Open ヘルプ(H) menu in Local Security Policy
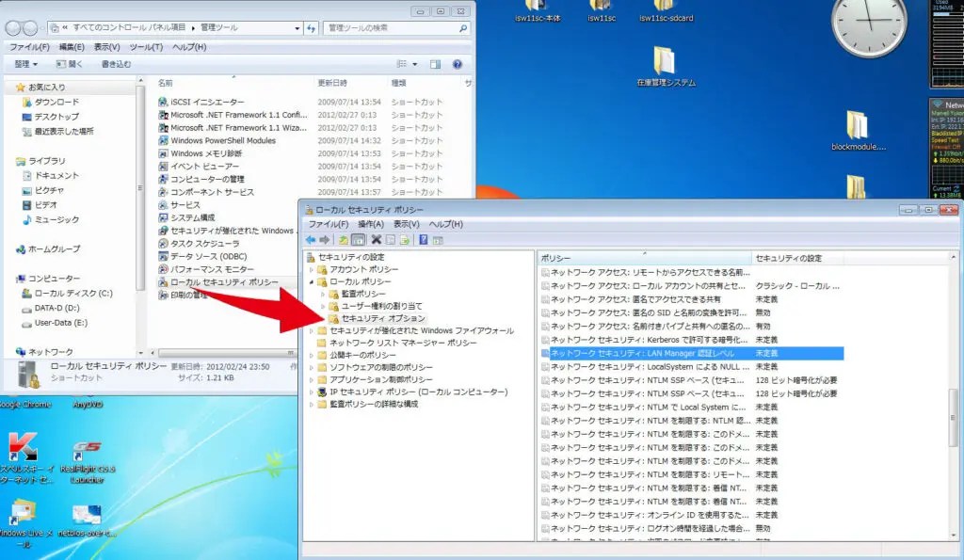 445,224
